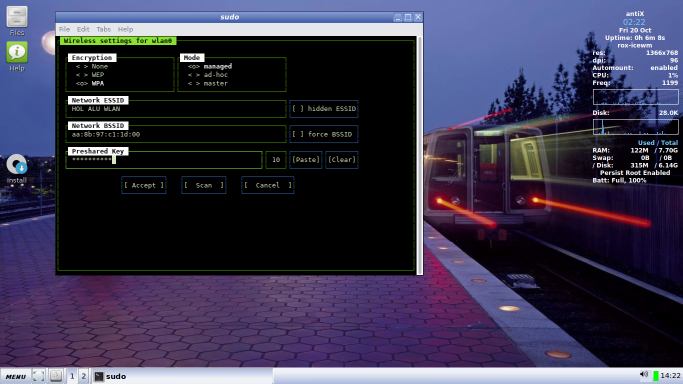Open the Tabs menu
This screenshot has height=384, width=683.
103,29
